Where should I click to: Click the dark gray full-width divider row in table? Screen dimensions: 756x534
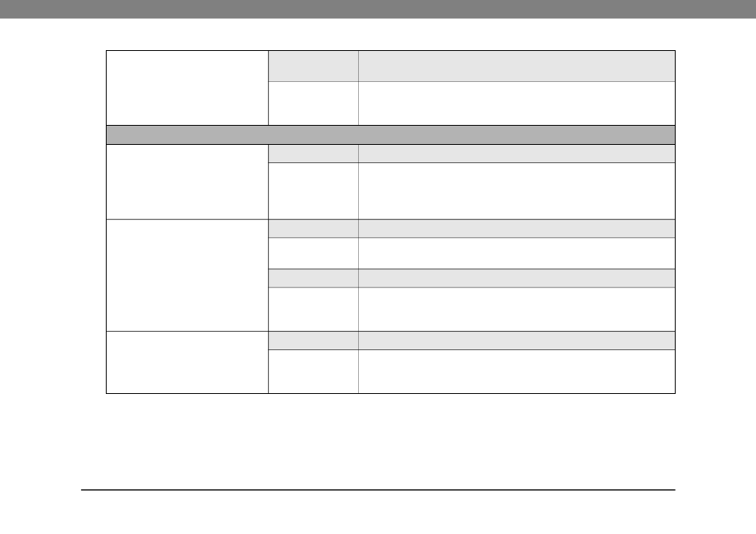tap(391, 134)
